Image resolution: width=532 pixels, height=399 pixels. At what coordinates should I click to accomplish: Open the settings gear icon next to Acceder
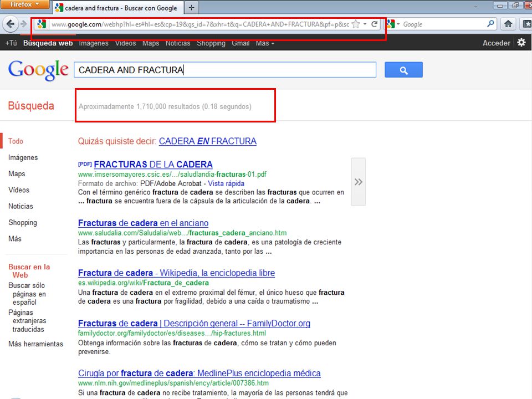coord(521,43)
